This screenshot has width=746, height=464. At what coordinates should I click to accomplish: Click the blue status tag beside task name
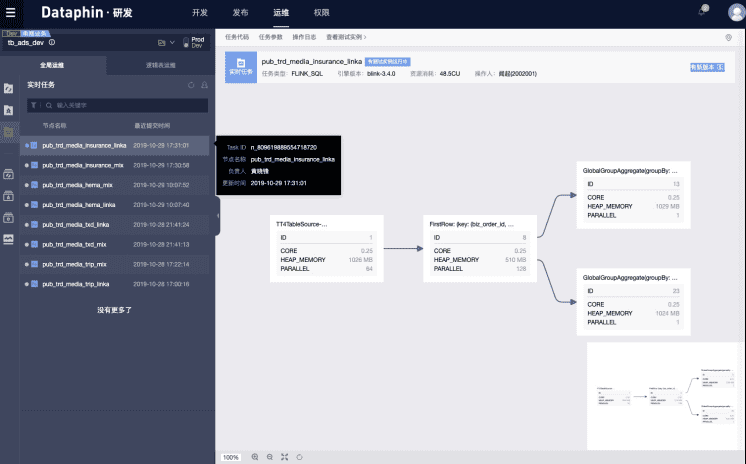coord(387,62)
